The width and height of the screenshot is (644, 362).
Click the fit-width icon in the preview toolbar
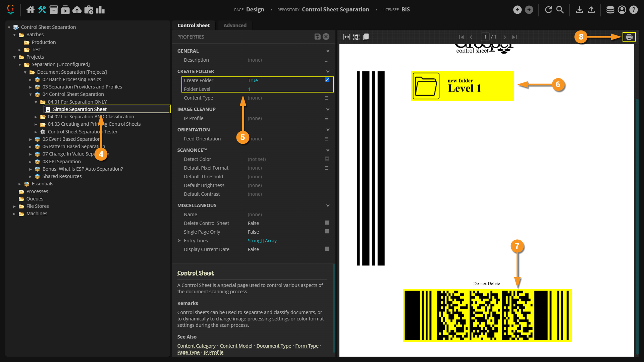click(x=346, y=37)
